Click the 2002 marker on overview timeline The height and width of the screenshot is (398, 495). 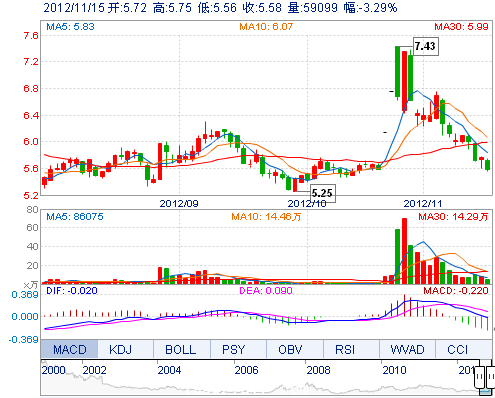[94, 370]
